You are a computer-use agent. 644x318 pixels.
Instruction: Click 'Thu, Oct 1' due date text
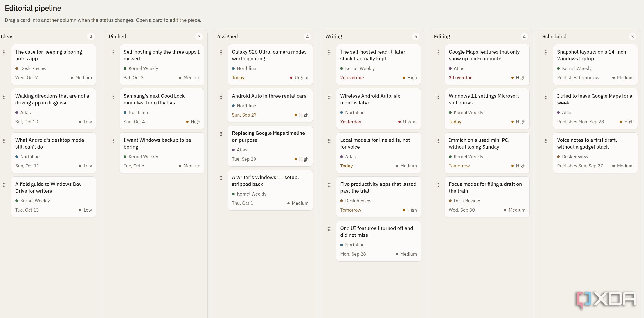point(242,203)
